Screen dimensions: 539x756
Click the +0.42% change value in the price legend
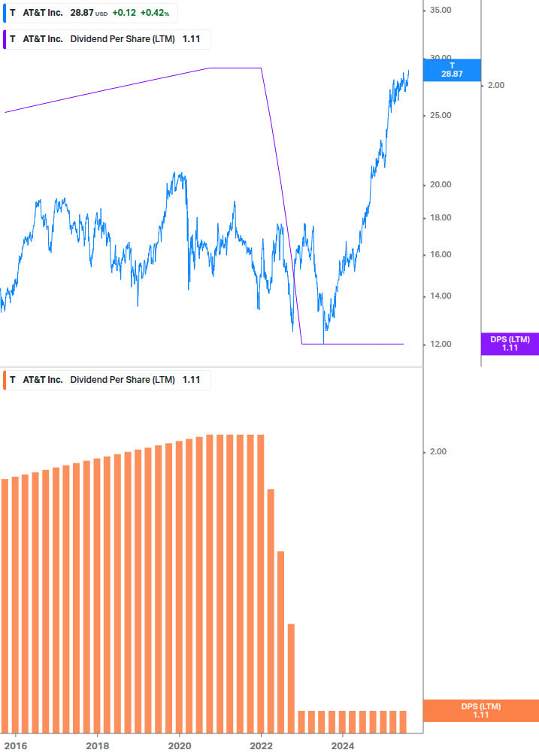coord(155,13)
